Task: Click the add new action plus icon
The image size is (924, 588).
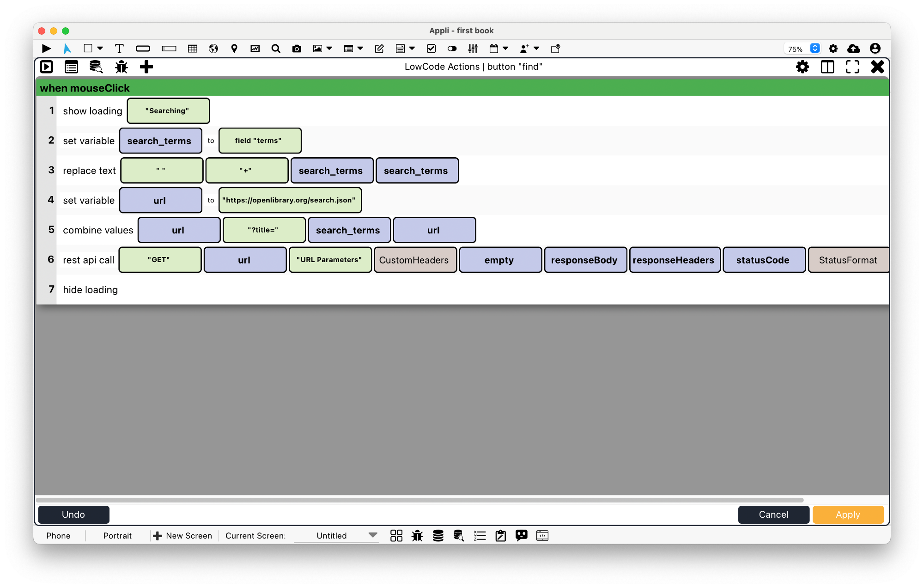Action: click(x=147, y=67)
